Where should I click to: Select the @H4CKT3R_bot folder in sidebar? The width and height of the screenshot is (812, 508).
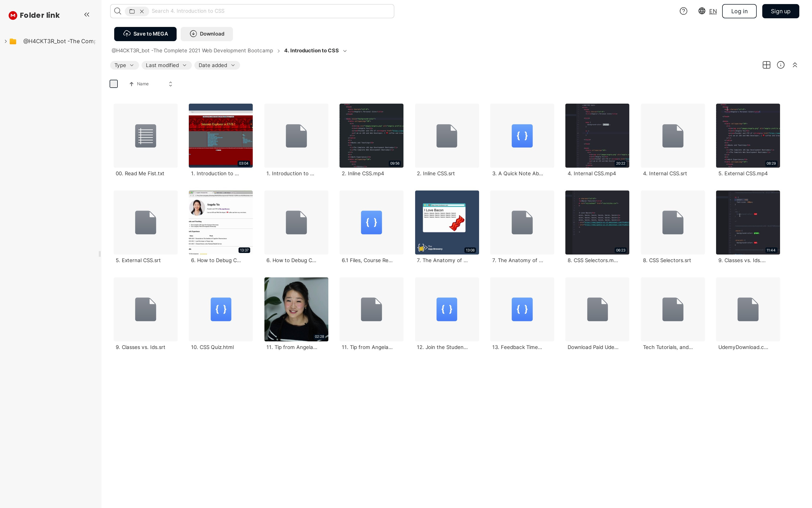coord(59,41)
